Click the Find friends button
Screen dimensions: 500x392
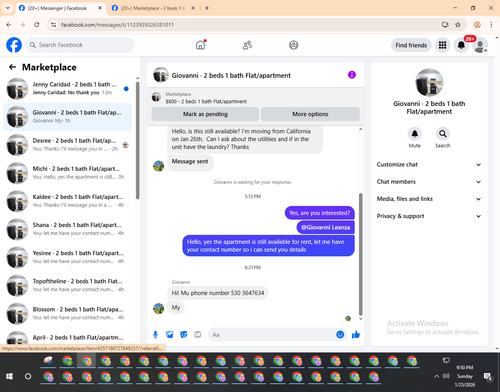411,45
